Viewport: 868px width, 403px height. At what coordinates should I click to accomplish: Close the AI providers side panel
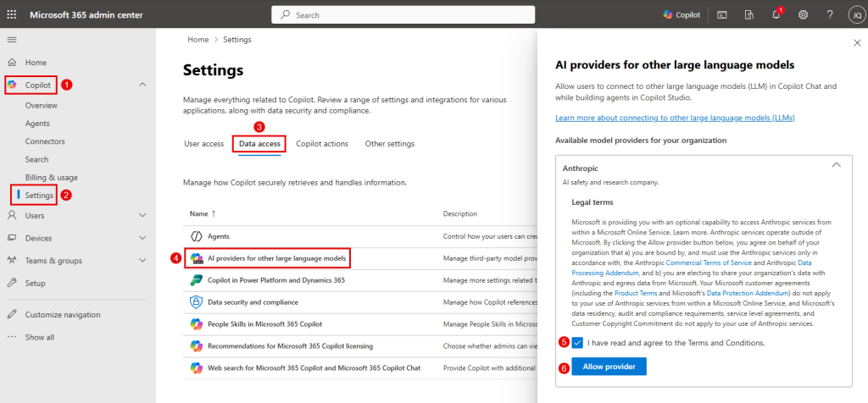click(855, 42)
